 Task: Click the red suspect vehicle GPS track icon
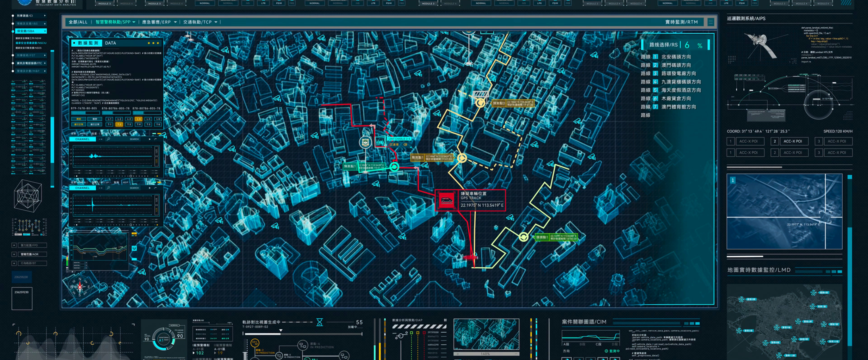[446, 200]
